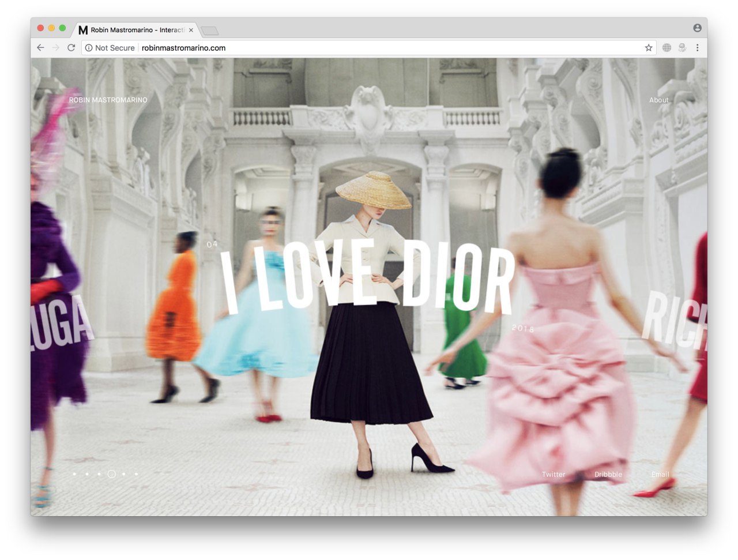Select the Robin Mastromarino browser tab
Viewport: 738px width, 560px height.
pyautogui.click(x=137, y=30)
